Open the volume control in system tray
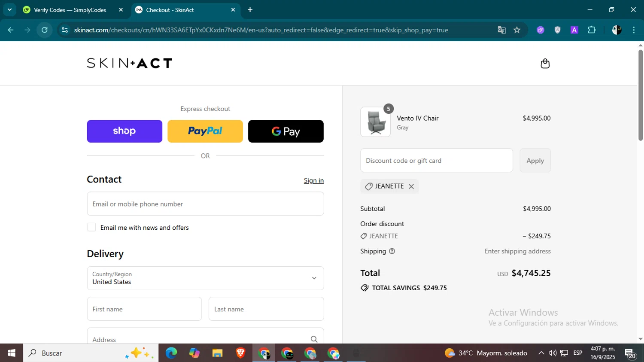 coord(553,353)
